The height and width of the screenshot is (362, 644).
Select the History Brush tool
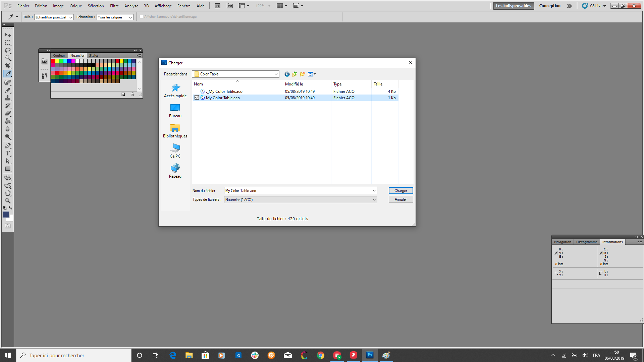pyautogui.click(x=8, y=106)
